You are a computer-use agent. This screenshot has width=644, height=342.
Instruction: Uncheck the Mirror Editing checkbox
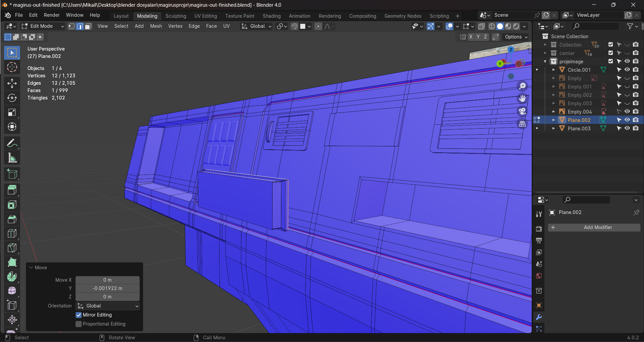79,315
